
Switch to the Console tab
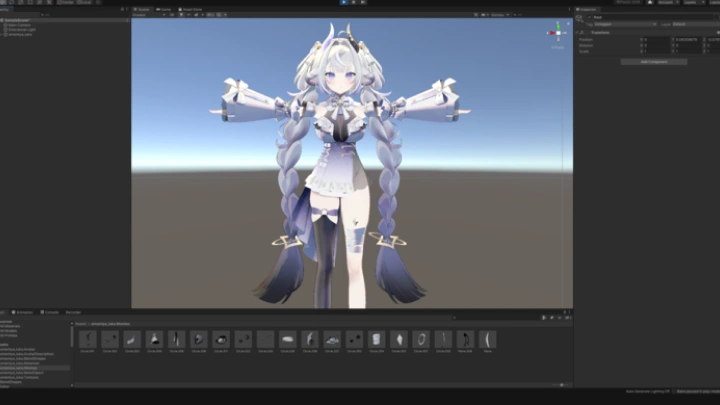tap(49, 312)
